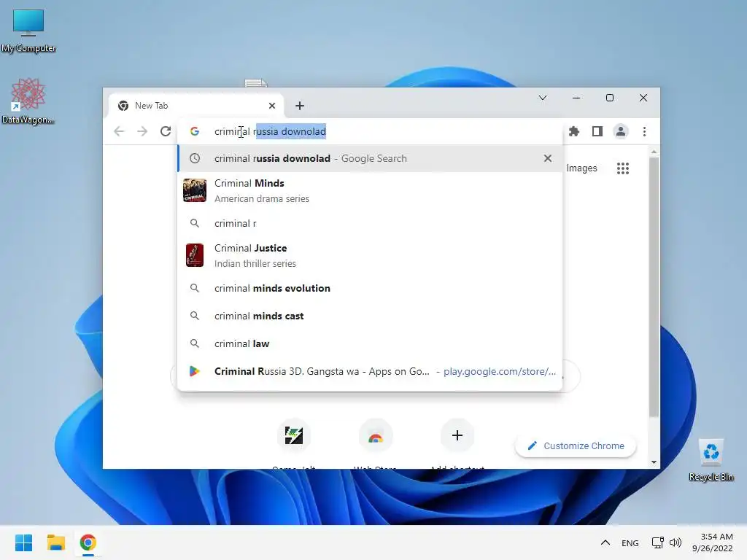
Task: Open a new tab with plus button
Action: coord(300,106)
